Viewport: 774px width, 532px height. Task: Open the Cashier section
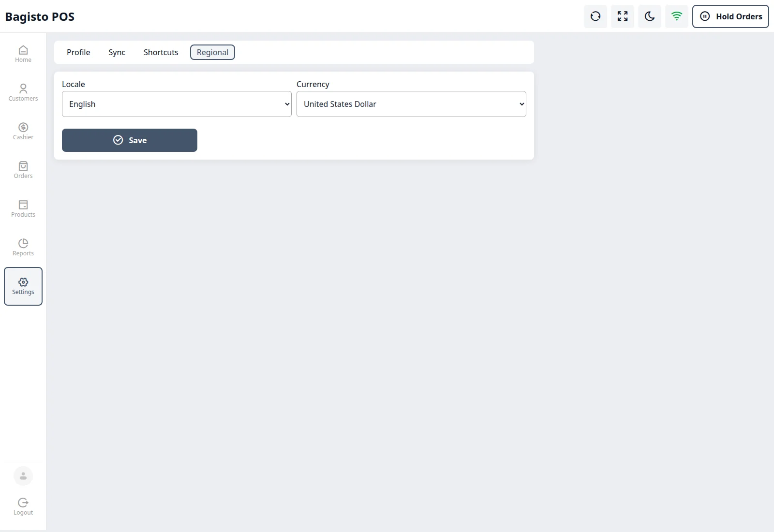[x=23, y=132]
